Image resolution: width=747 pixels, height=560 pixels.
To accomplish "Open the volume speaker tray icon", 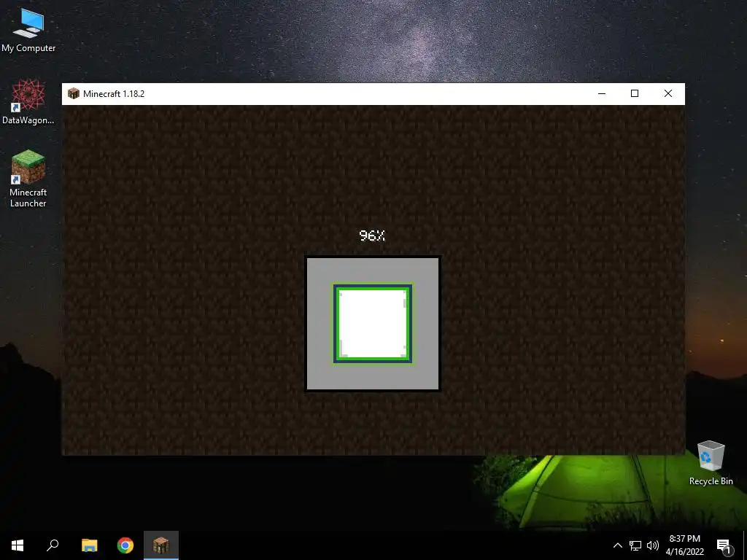I will [x=653, y=545].
